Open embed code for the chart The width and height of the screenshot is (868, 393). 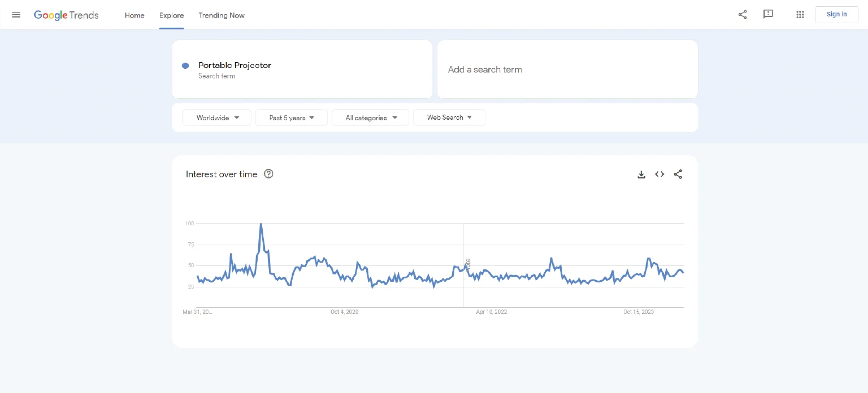[659, 174]
